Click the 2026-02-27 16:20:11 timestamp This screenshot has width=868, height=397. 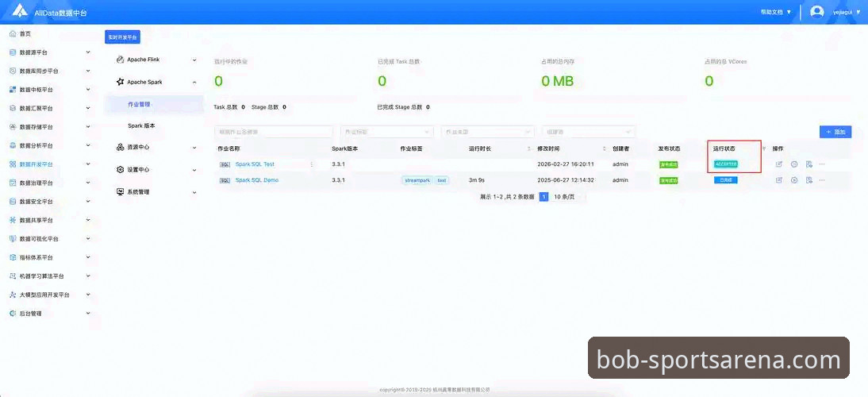565,164
